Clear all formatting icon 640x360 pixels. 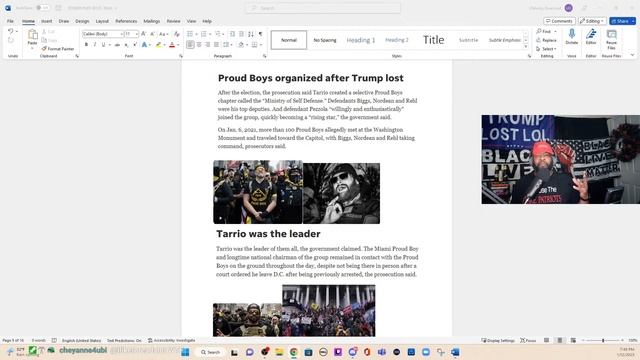click(x=176, y=34)
